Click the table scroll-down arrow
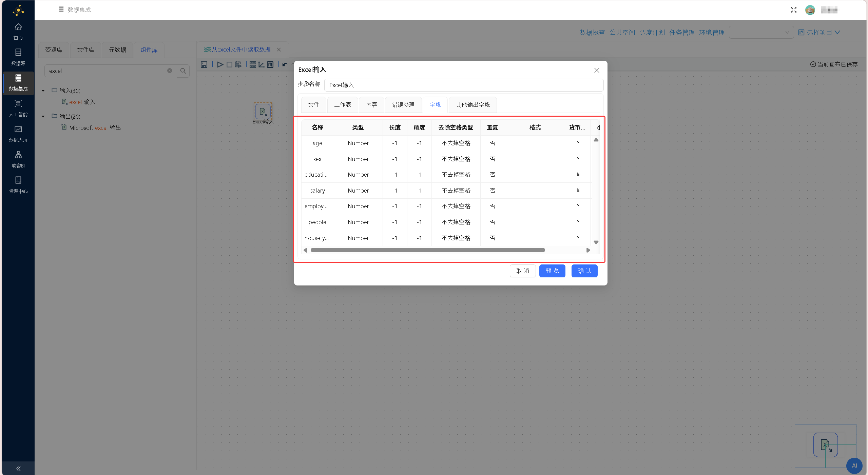Screen dimensions: 868x475 click(x=596, y=242)
